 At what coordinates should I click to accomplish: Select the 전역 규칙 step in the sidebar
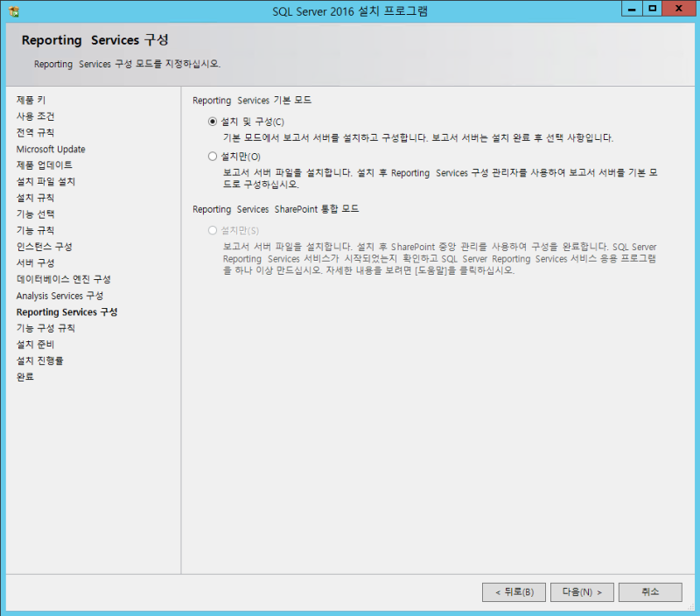[x=35, y=133]
